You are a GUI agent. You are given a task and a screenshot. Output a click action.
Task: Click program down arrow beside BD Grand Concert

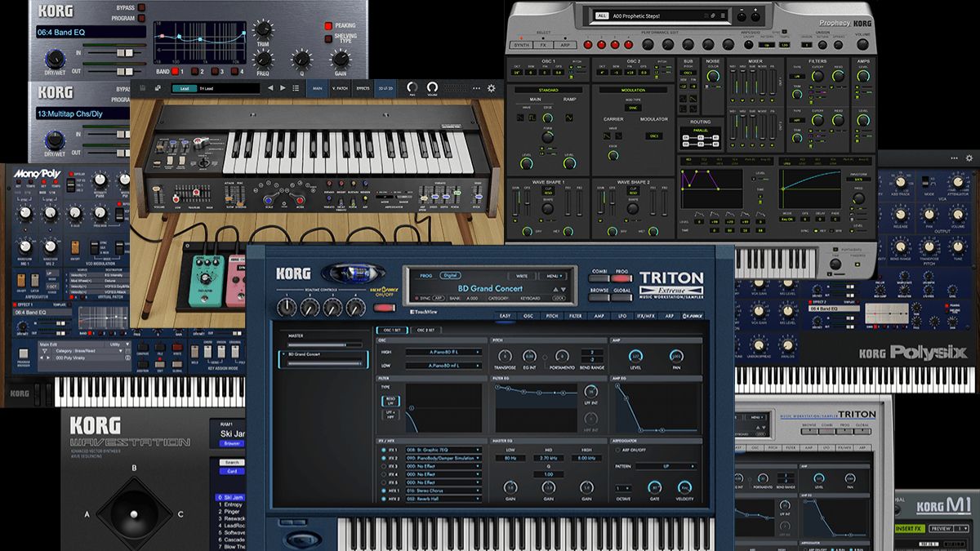pyautogui.click(x=563, y=289)
